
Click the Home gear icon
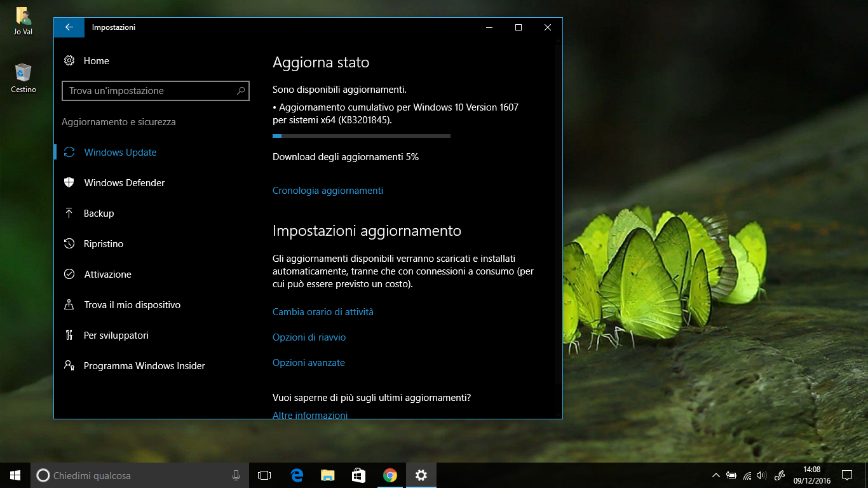pyautogui.click(x=69, y=61)
